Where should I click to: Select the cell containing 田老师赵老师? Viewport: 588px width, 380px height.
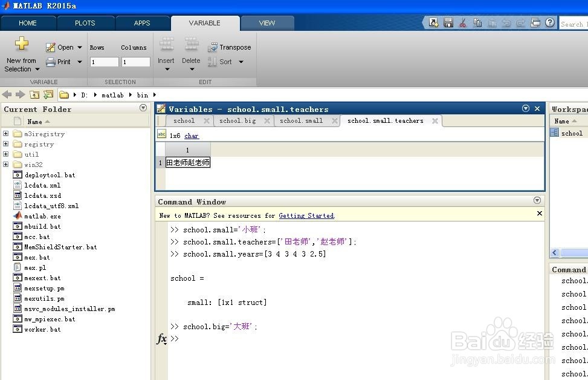click(188, 162)
